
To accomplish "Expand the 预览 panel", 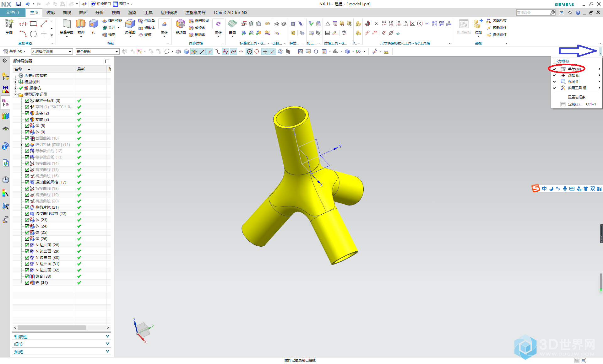I will (62, 351).
